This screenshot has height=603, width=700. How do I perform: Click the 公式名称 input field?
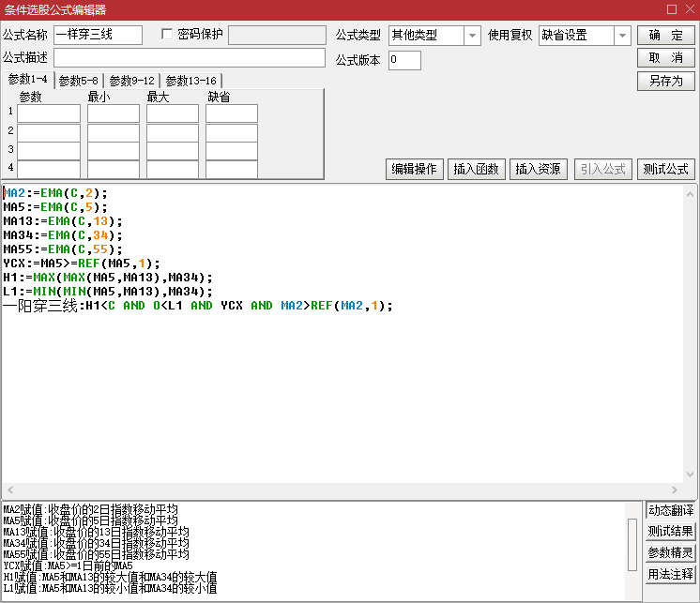[99, 35]
